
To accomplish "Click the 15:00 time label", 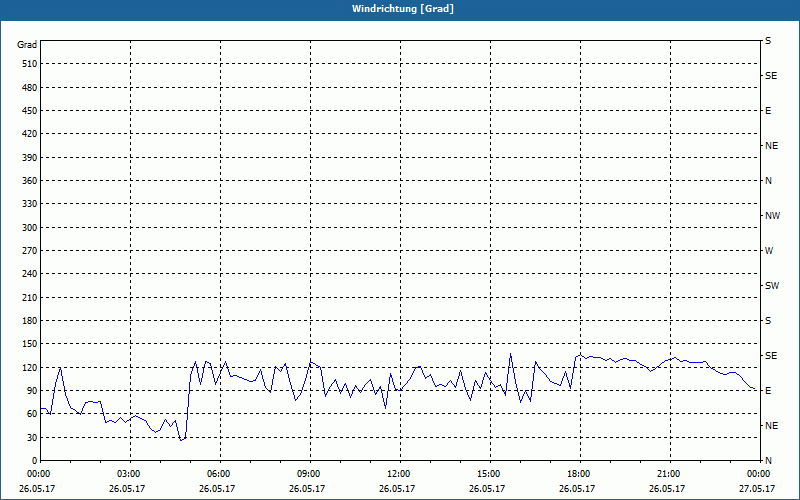I will [x=490, y=474].
